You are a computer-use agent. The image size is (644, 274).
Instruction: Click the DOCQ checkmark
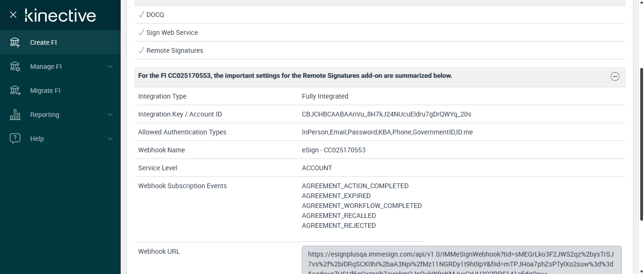tap(141, 15)
